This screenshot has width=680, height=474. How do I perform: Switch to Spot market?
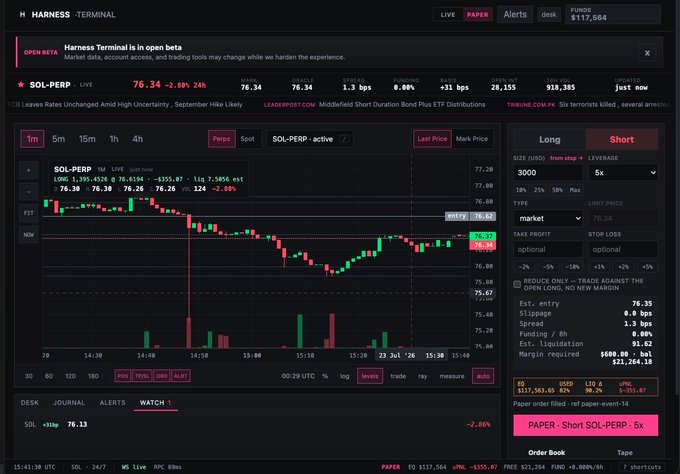[248, 139]
